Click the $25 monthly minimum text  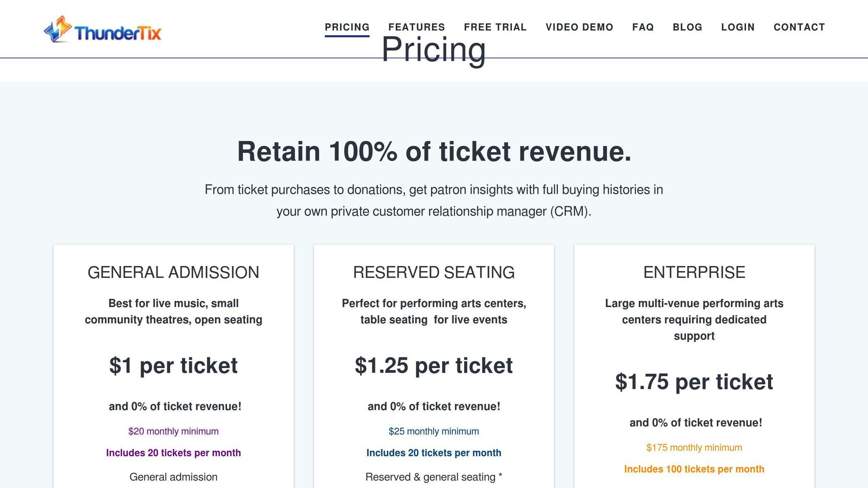(x=434, y=431)
